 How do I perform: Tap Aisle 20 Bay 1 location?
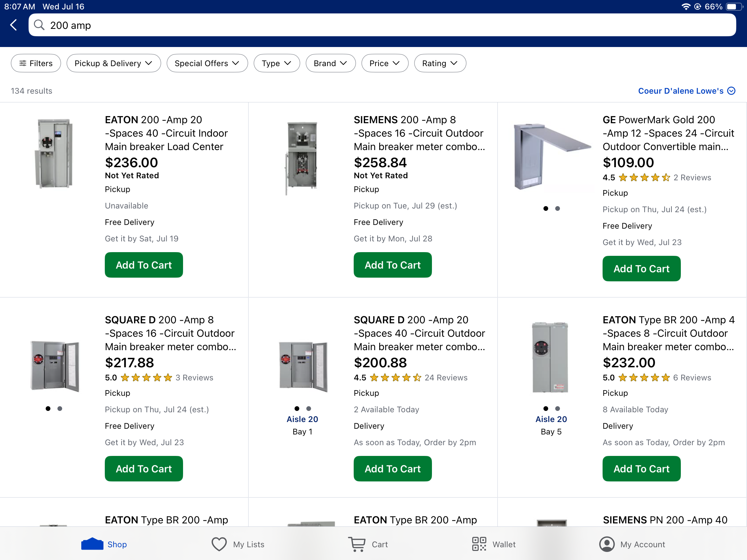pyautogui.click(x=302, y=425)
